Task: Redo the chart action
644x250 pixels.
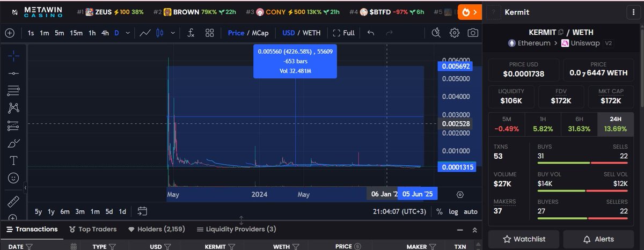Action: [x=390, y=33]
